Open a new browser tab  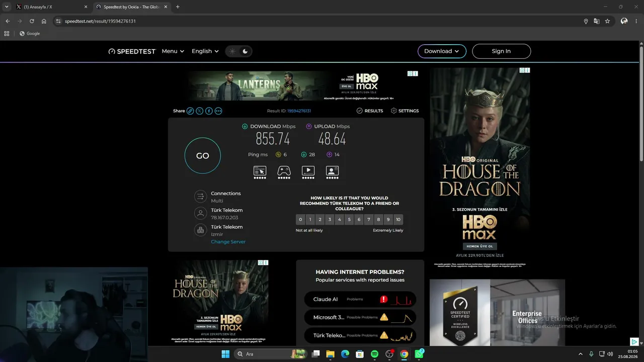tap(178, 7)
